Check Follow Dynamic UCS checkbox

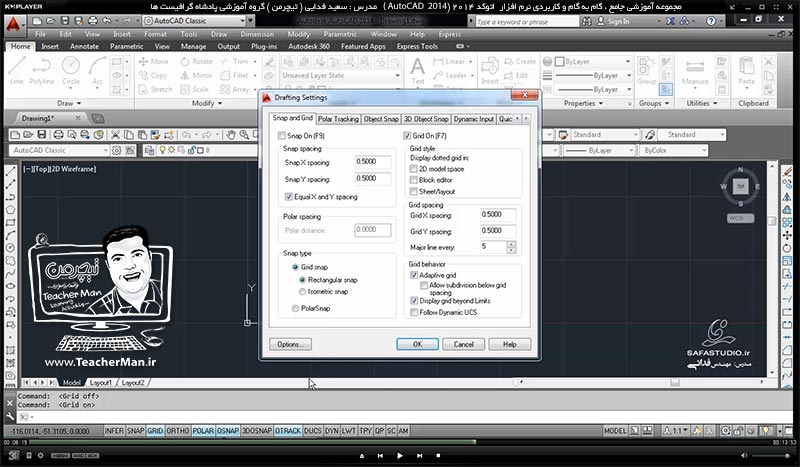point(414,312)
